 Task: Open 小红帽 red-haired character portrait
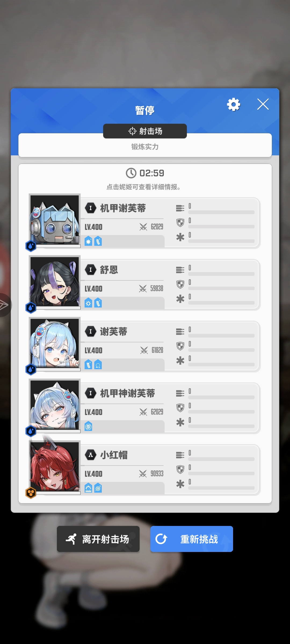click(55, 467)
